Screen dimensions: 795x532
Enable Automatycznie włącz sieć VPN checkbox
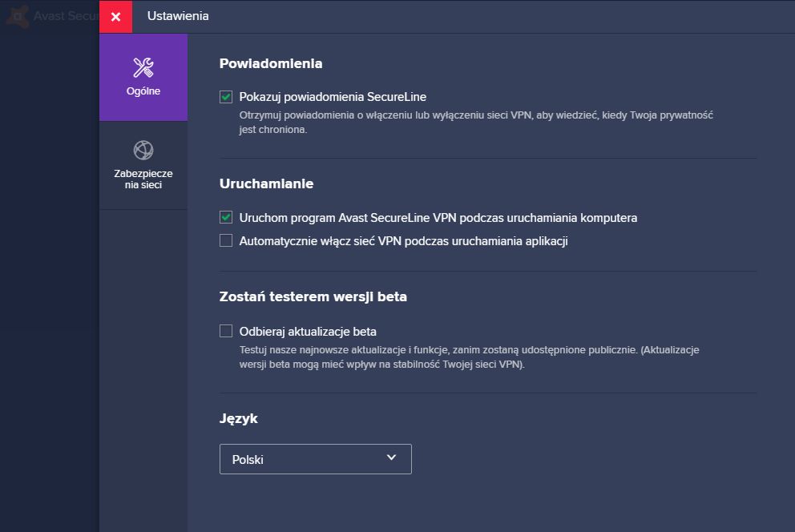[x=226, y=240]
